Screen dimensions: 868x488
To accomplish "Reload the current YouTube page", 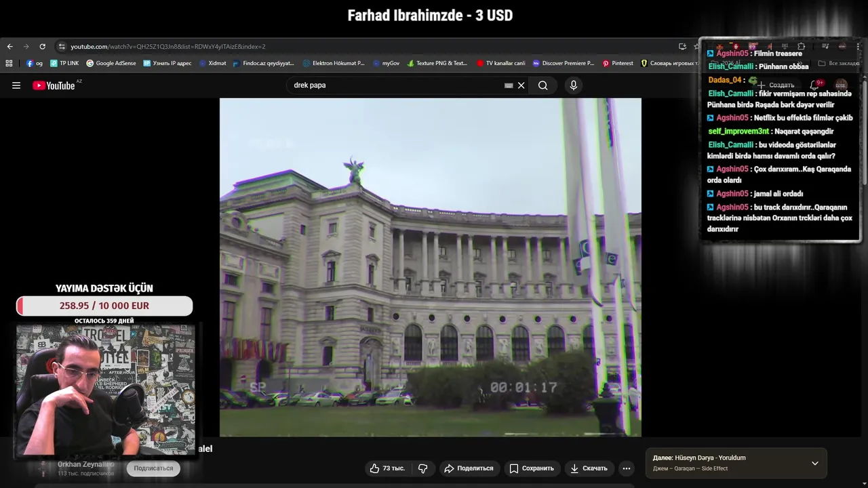I will click(x=42, y=47).
